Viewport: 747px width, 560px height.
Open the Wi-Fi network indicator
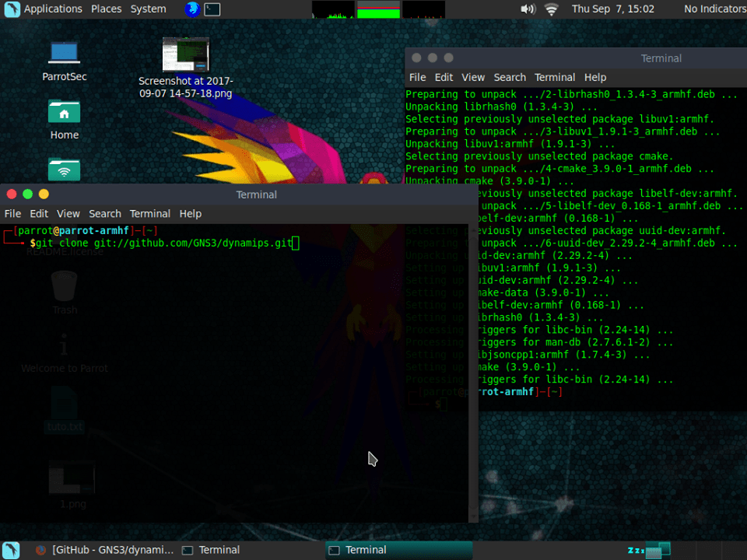pos(551,9)
